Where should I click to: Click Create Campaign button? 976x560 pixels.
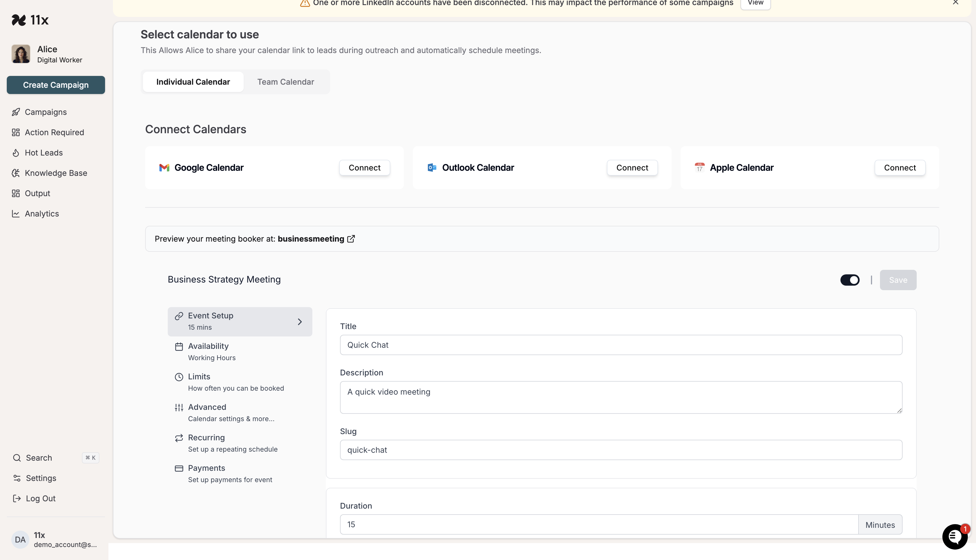56,85
